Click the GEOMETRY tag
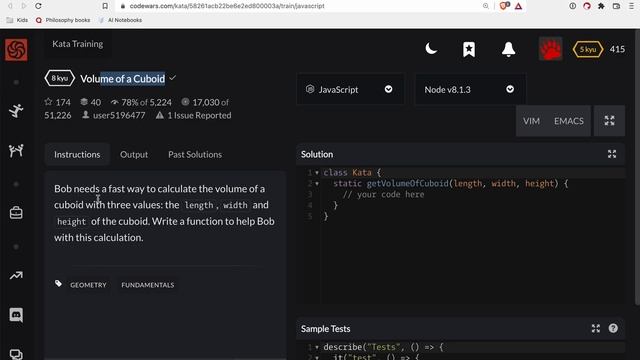This screenshot has width=640, height=360. tap(88, 285)
